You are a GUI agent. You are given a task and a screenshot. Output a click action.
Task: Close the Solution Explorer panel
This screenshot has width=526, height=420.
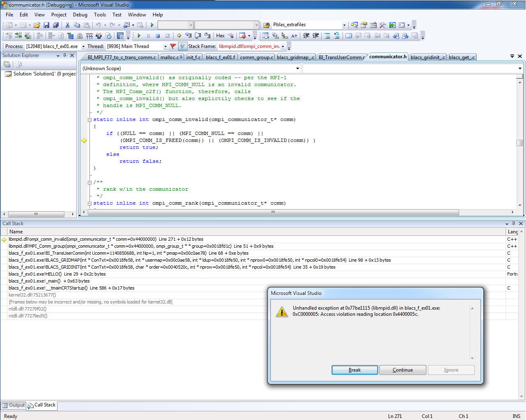click(x=72, y=55)
